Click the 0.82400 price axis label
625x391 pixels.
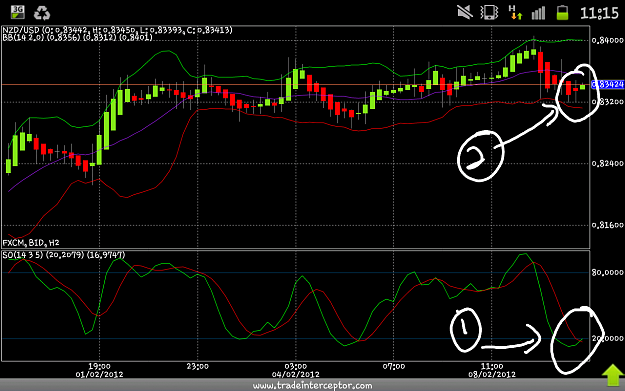click(x=607, y=163)
